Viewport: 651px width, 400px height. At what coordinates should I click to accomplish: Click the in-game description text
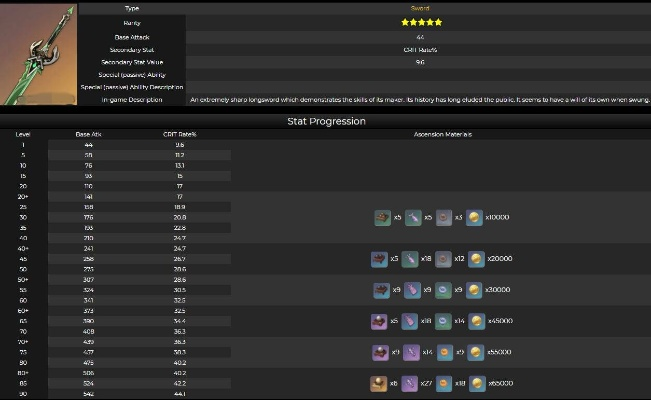pos(420,100)
